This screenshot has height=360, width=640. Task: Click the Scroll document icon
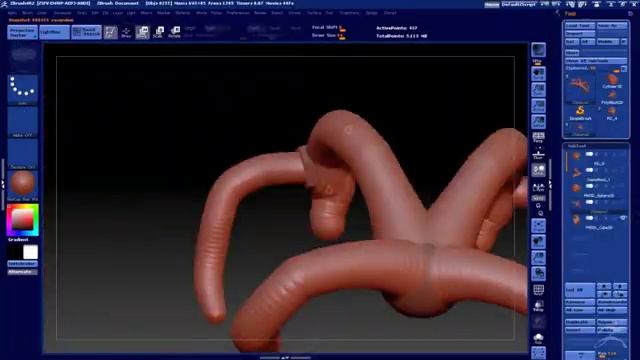pos(539,74)
